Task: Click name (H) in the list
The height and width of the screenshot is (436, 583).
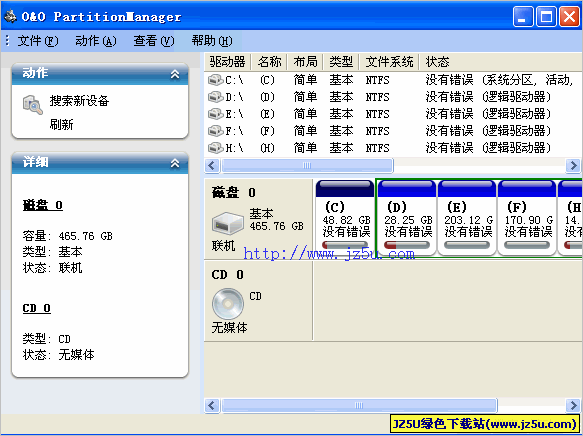Action: (x=267, y=148)
